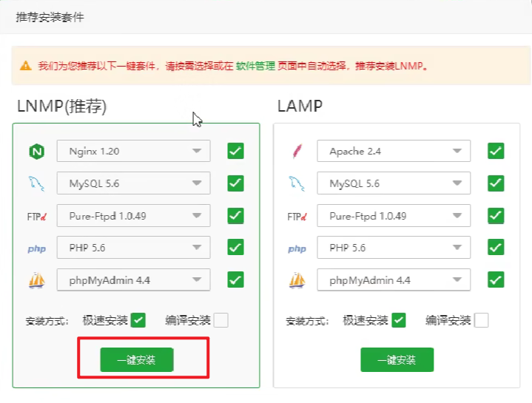Screen dimensions: 532x403
Task: Open Pure-Ftpd 1.0.49 dropdown in LNMP
Action: [x=134, y=216]
